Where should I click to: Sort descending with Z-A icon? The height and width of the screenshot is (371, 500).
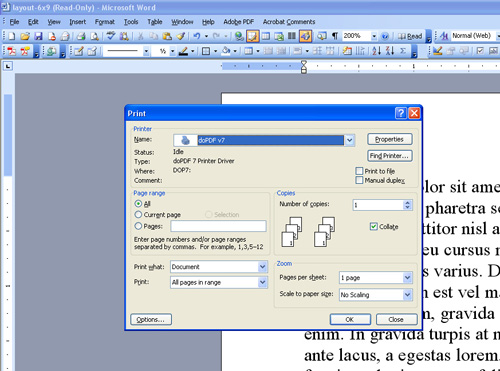pyautogui.click(x=390, y=51)
